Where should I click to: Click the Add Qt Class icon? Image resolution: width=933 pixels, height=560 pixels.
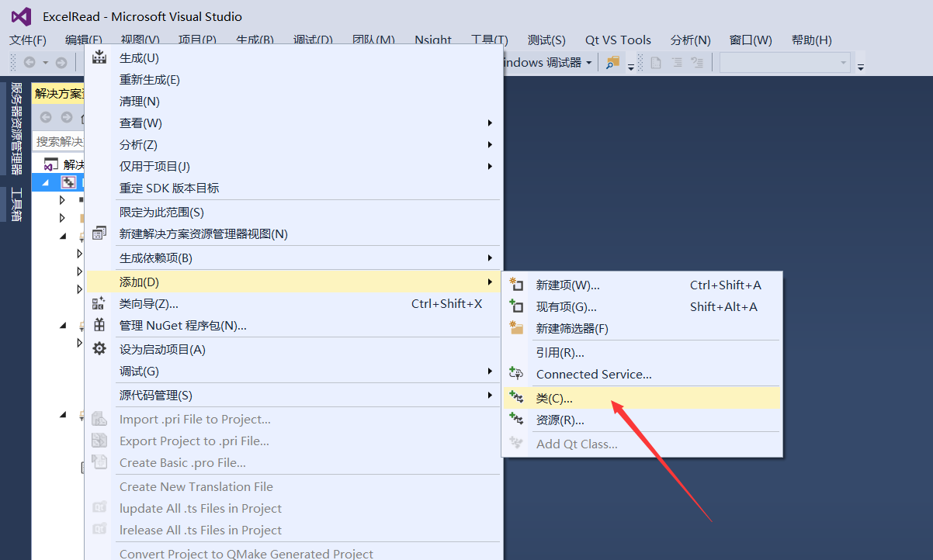coord(516,444)
